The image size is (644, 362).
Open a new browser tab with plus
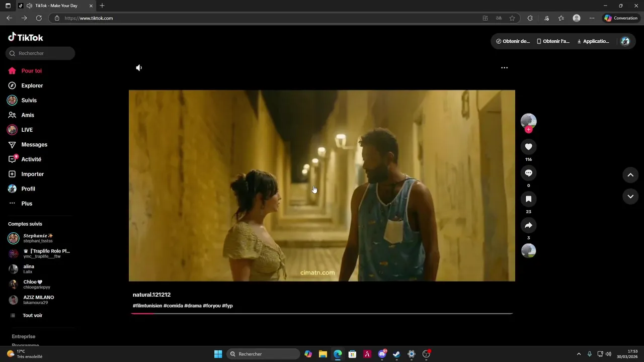(x=102, y=6)
